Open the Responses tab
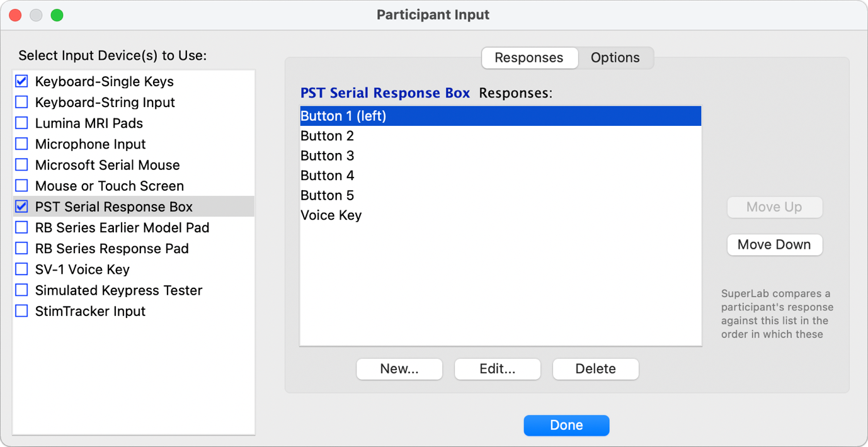The height and width of the screenshot is (447, 868). 528,58
